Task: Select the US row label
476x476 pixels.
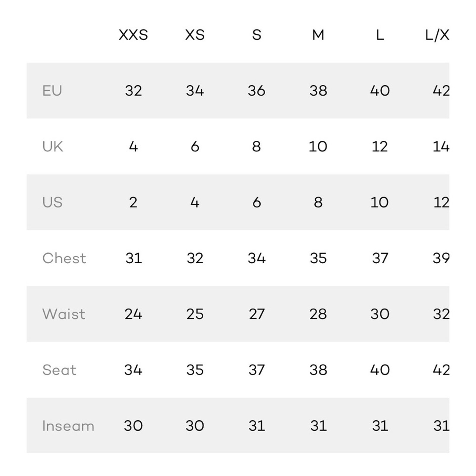Action: pos(52,202)
